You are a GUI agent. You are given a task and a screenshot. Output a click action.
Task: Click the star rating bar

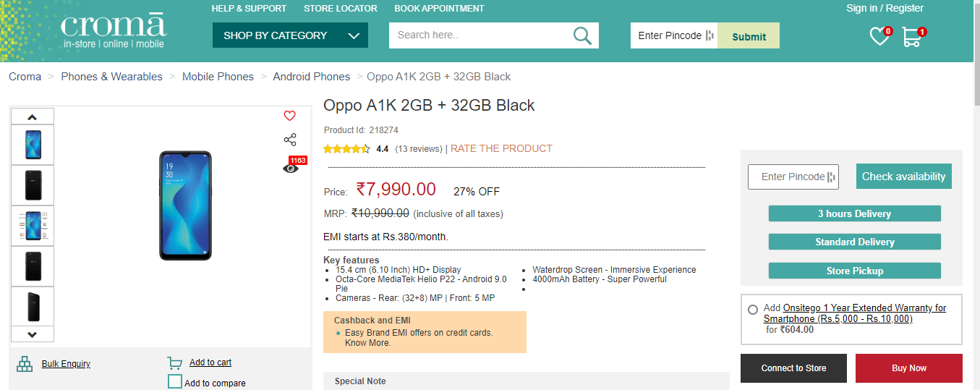(346, 149)
